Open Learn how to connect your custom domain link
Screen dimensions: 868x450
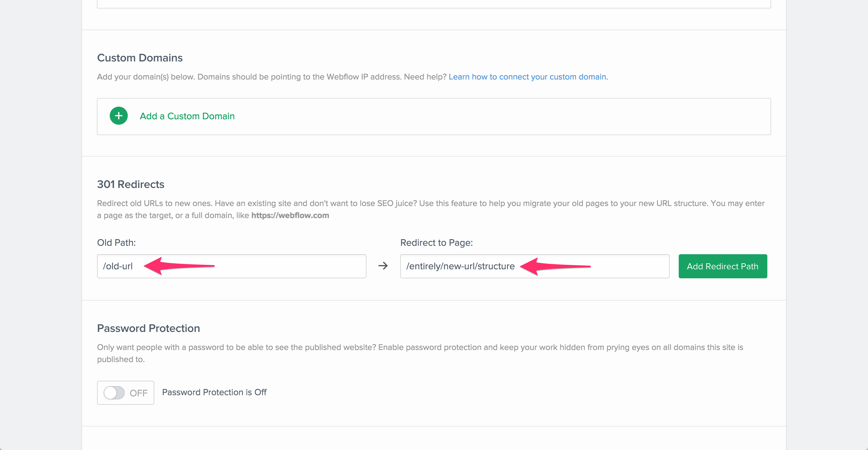[x=528, y=77]
